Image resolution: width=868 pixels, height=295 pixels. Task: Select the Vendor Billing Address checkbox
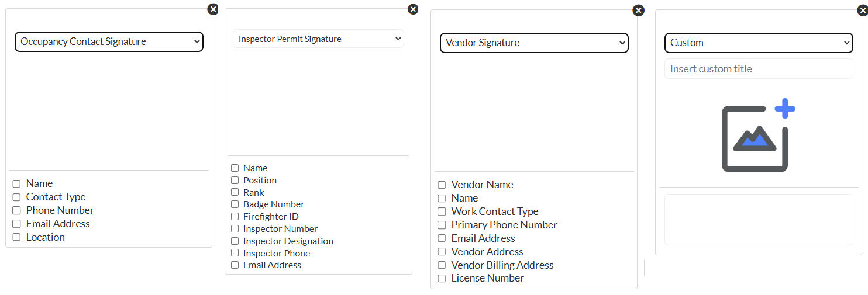point(442,265)
